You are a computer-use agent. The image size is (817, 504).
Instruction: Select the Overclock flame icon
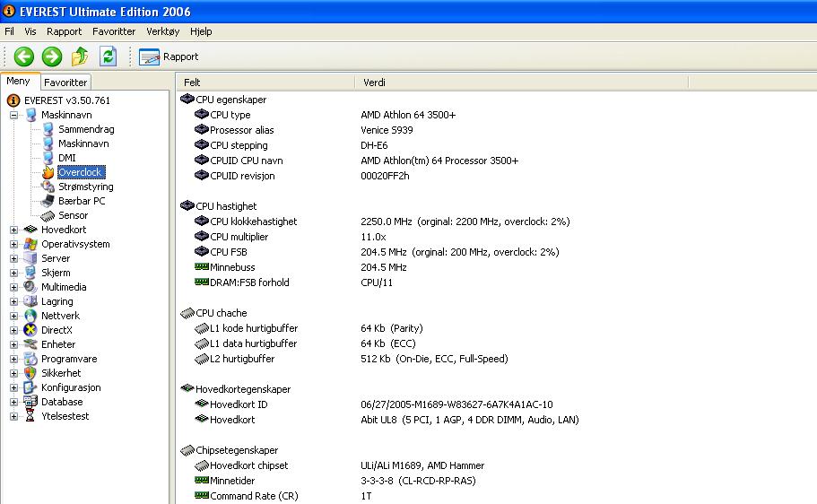click(48, 172)
